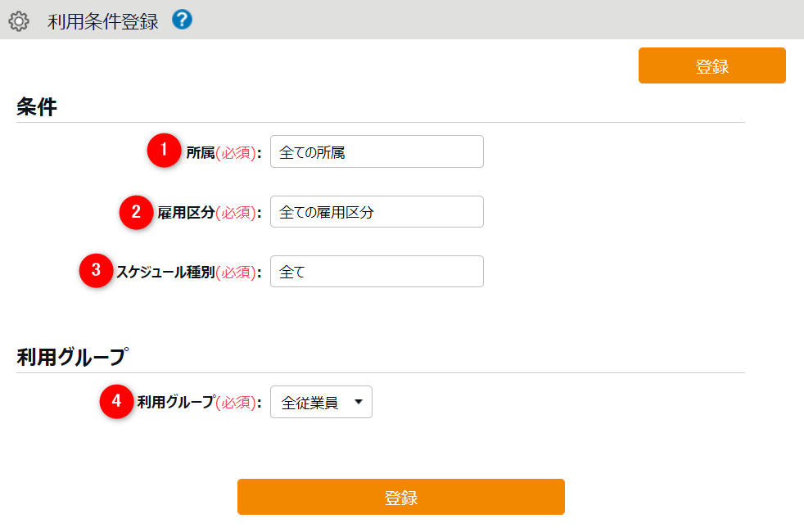Click the 雇用区分 field label
The height and width of the screenshot is (532, 804).
pos(186,213)
